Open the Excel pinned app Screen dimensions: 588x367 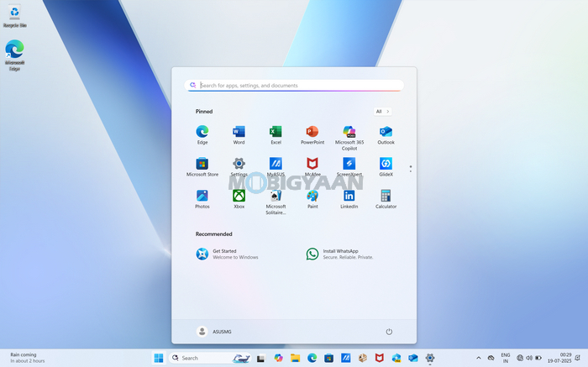[x=276, y=135]
